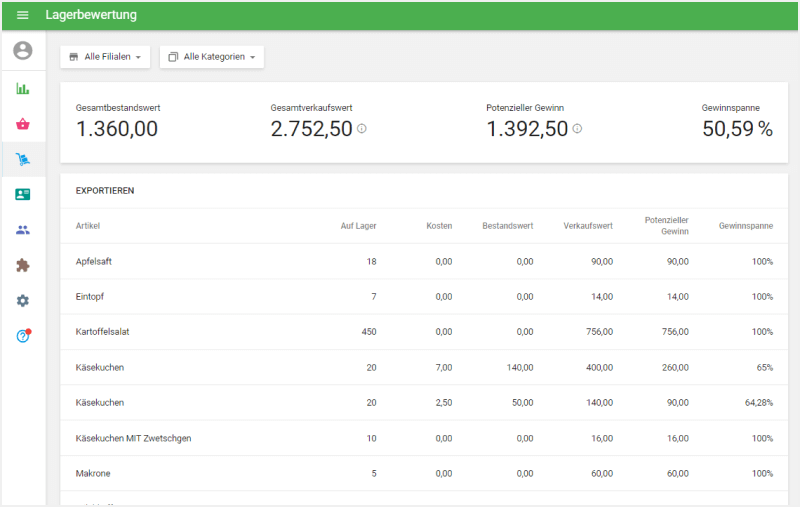
Task: Expand the Alle Filialen dropdown
Action: click(x=105, y=57)
